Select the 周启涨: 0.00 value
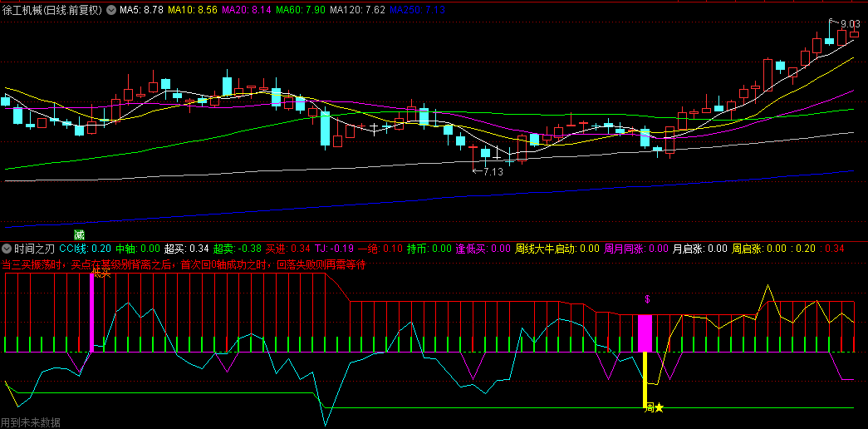Viewport: 868px width, 429px height. (758, 249)
